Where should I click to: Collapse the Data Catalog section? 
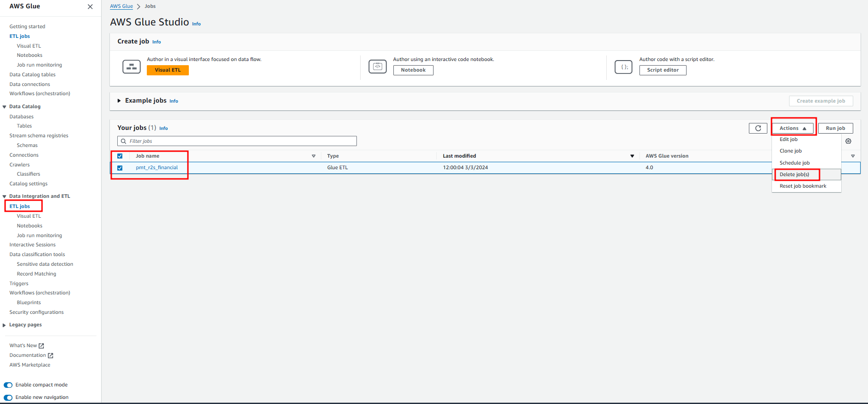[x=4, y=107]
